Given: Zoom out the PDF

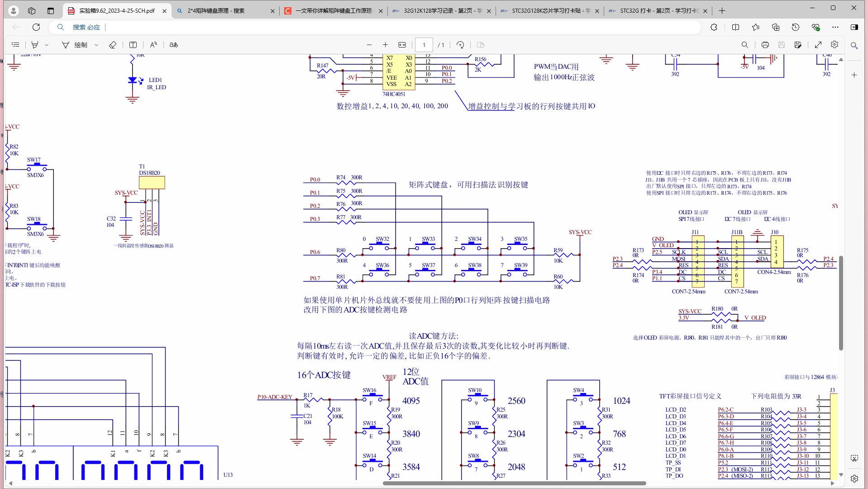Looking at the screenshot, I should click(369, 45).
